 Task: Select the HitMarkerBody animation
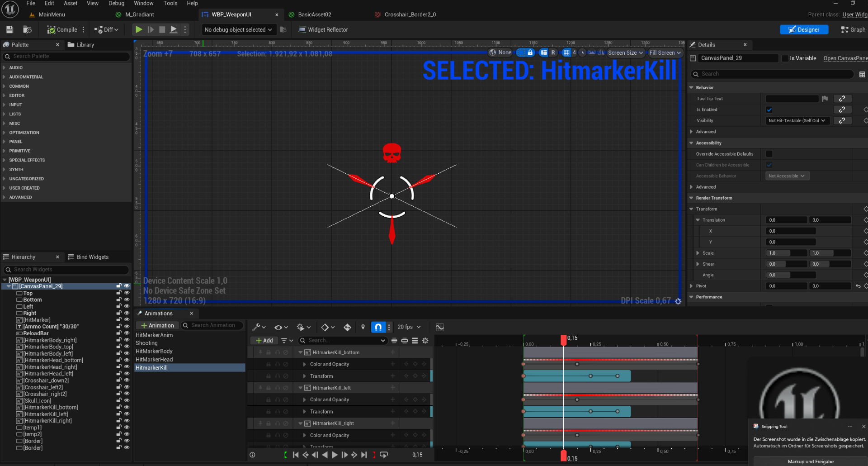154,352
